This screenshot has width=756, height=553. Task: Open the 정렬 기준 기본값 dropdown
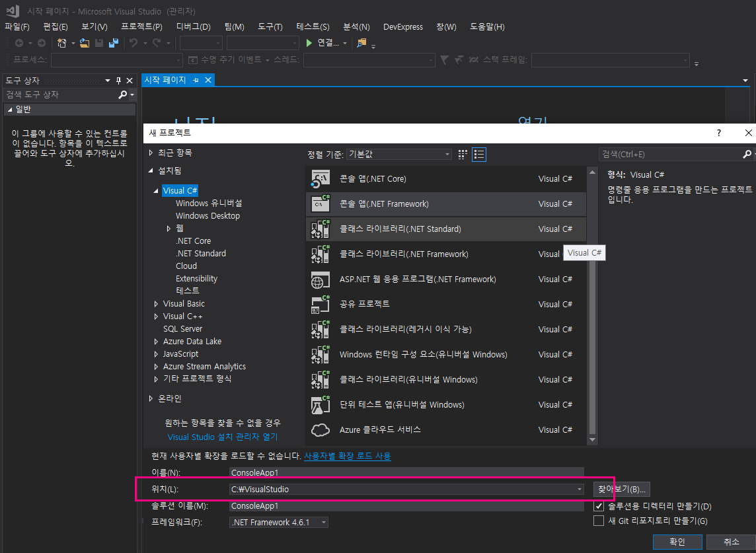(398, 155)
